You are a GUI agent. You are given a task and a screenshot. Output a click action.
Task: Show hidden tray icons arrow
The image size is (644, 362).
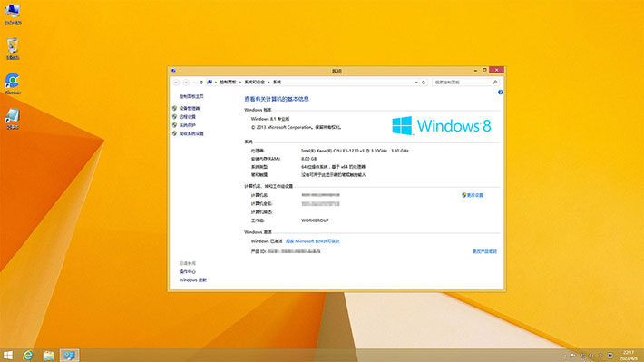(x=564, y=356)
